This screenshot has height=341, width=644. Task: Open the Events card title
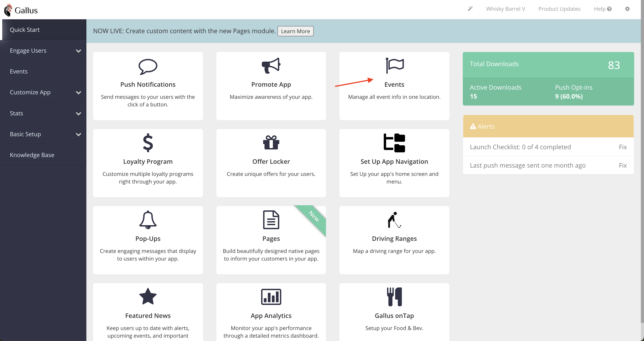[x=394, y=84]
